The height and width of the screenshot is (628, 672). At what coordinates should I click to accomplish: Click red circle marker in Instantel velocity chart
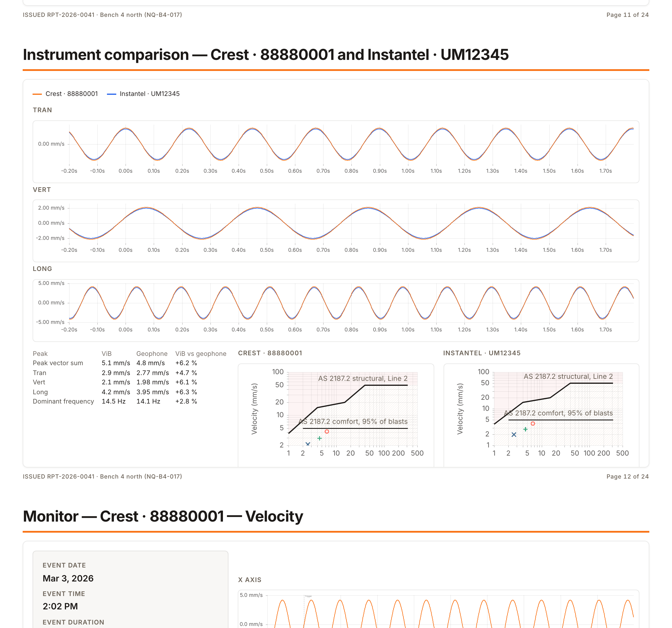coord(533,424)
